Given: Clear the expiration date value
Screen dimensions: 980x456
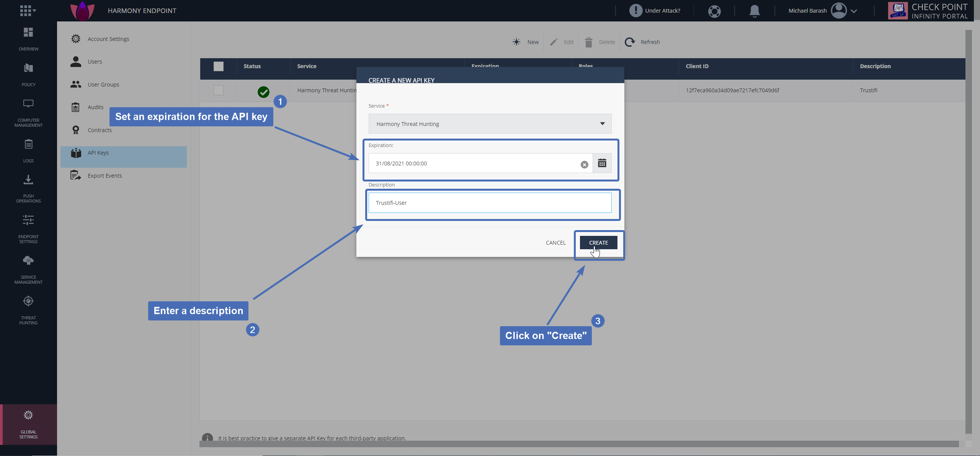Looking at the screenshot, I should 584,165.
